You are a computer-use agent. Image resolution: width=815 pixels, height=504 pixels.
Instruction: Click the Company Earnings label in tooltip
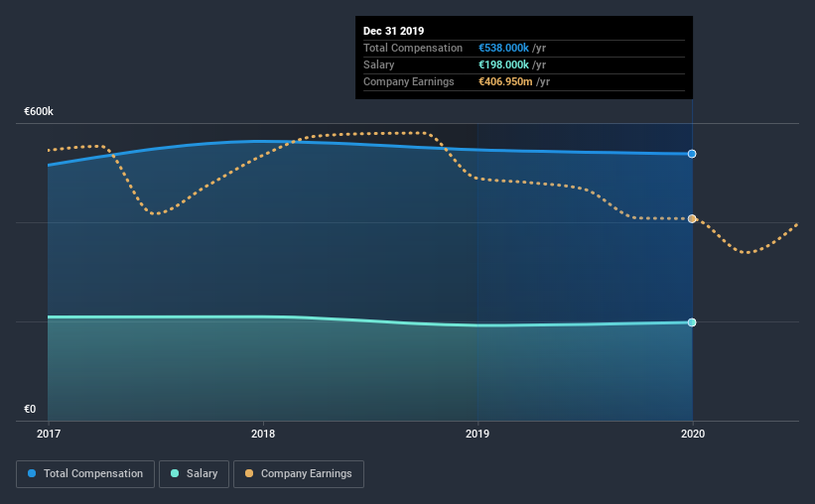(409, 81)
